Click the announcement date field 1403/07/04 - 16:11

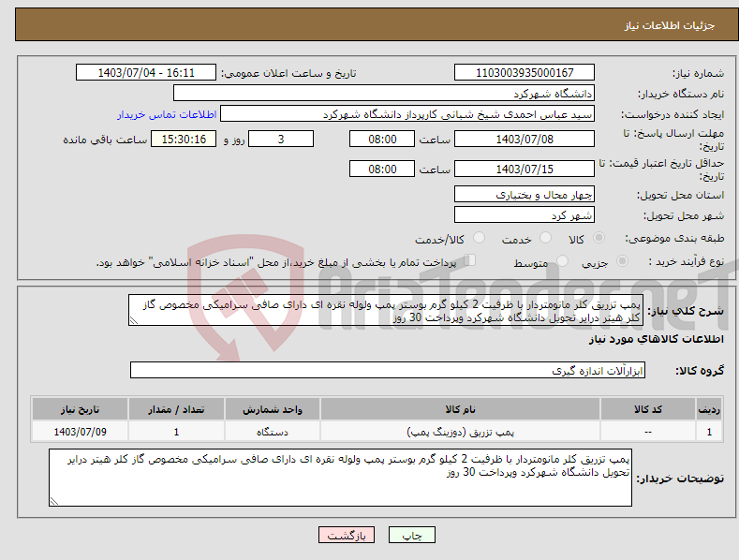[145, 73]
